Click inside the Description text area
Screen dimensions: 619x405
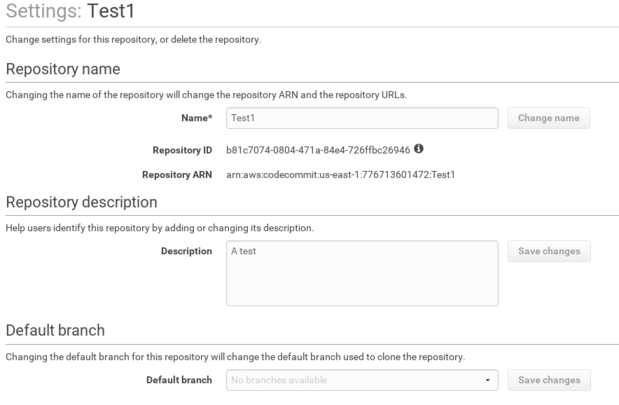362,272
